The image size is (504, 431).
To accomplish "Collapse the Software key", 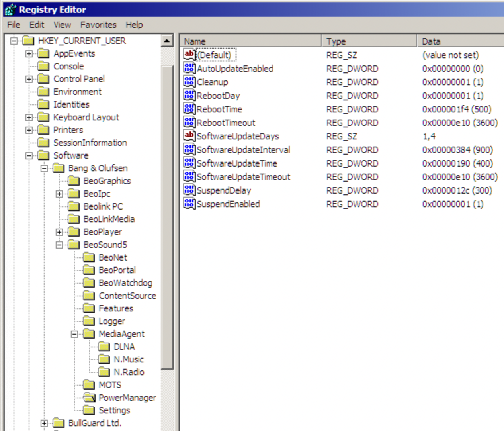I will [x=29, y=155].
